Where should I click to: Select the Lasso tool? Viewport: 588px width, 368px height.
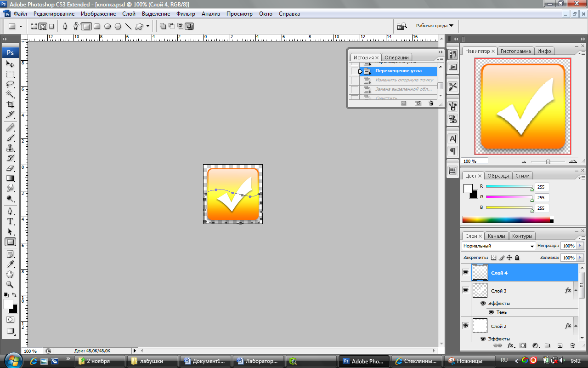tap(10, 85)
